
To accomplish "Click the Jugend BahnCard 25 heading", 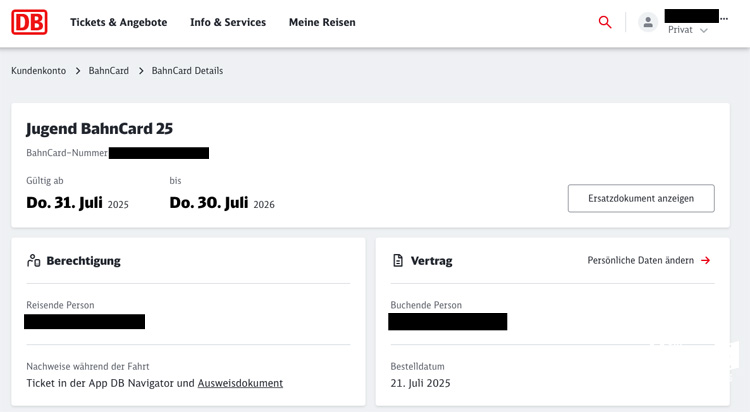I will (x=99, y=129).
